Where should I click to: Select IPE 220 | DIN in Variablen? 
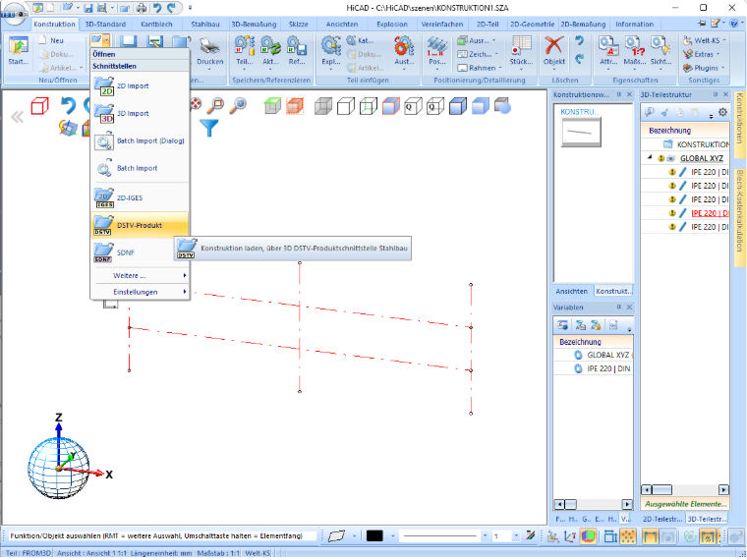pyautogui.click(x=608, y=368)
